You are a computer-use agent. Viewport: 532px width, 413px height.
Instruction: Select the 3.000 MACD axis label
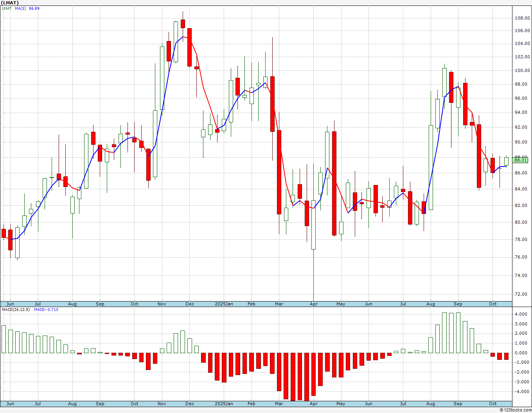click(522, 324)
